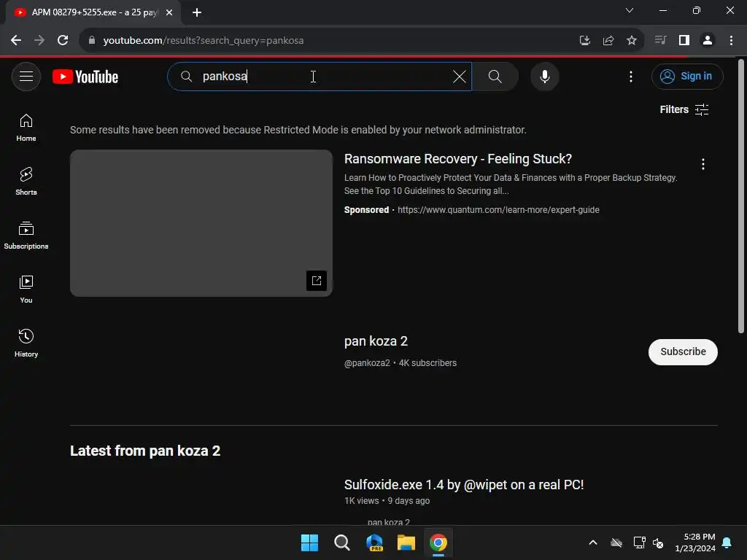This screenshot has width=747, height=560.
Task: Click the Sign in button
Action: tap(687, 76)
